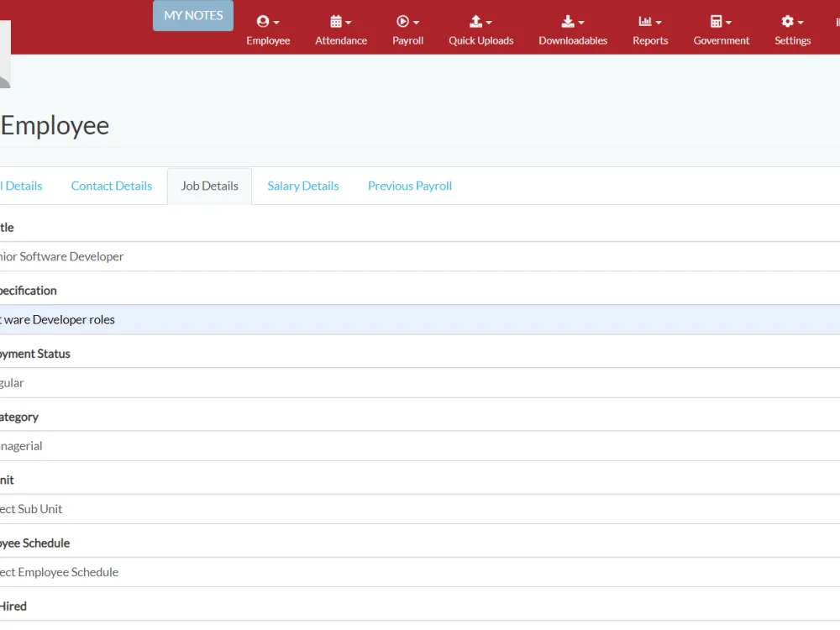Click the MY NOTES button

tap(192, 15)
